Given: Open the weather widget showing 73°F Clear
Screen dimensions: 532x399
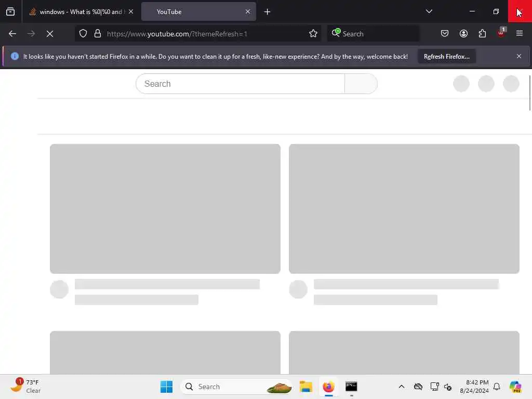Looking at the screenshot, I should [25, 387].
